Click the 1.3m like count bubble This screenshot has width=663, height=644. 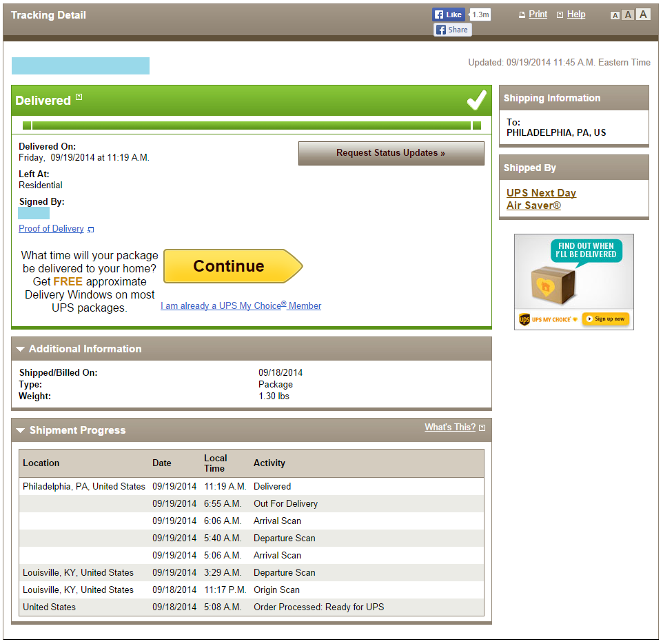pyautogui.click(x=480, y=14)
